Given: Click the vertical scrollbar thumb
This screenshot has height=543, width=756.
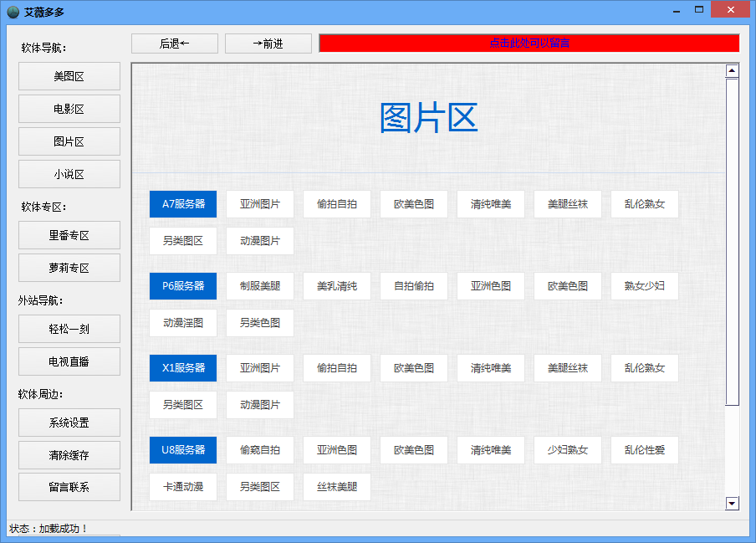Looking at the screenshot, I should [732, 242].
